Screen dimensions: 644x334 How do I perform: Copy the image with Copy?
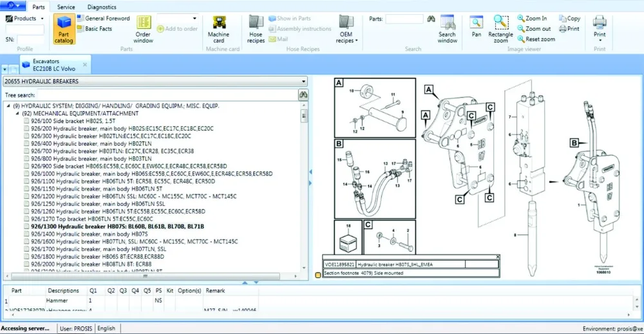click(x=570, y=19)
